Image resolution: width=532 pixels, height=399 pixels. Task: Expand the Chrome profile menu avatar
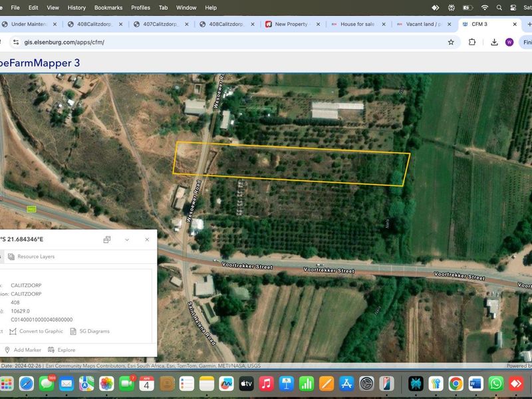tap(509, 41)
